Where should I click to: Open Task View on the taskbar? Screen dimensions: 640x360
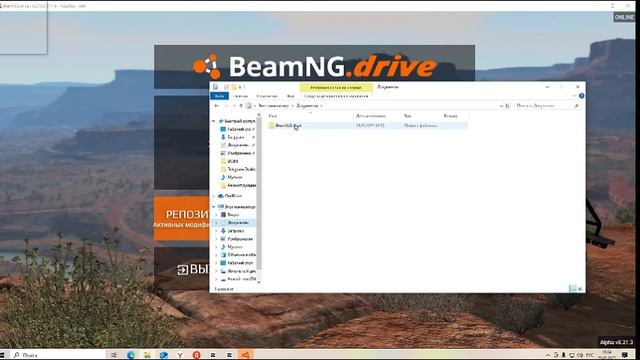114,355
